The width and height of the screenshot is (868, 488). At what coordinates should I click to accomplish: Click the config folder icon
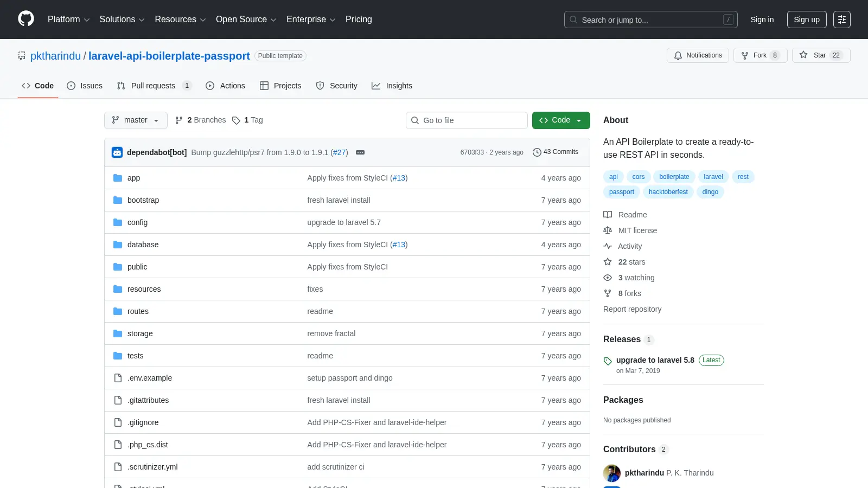(118, 222)
